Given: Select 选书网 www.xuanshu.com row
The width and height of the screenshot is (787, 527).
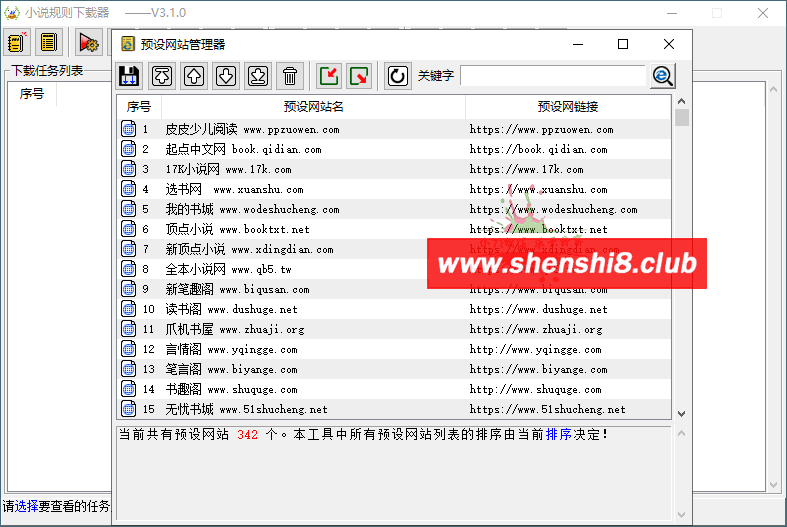Looking at the screenshot, I should (394, 189).
